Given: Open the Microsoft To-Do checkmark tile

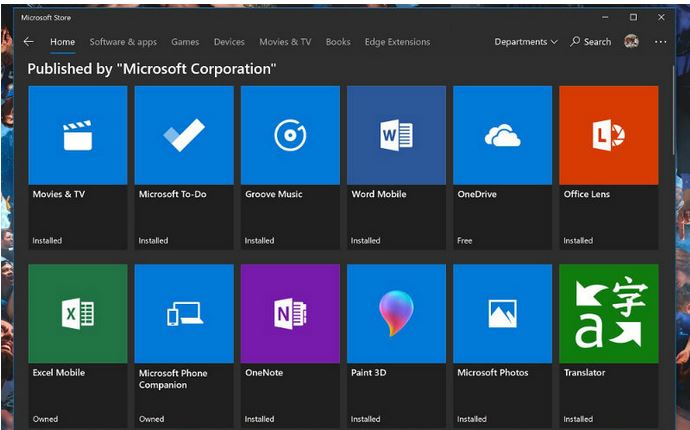Looking at the screenshot, I should click(x=184, y=135).
